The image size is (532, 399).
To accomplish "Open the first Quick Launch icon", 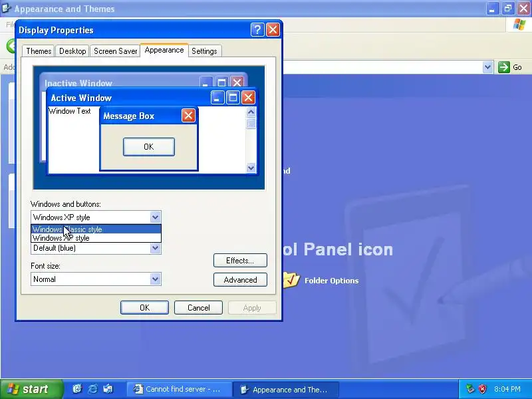I will 77,389.
